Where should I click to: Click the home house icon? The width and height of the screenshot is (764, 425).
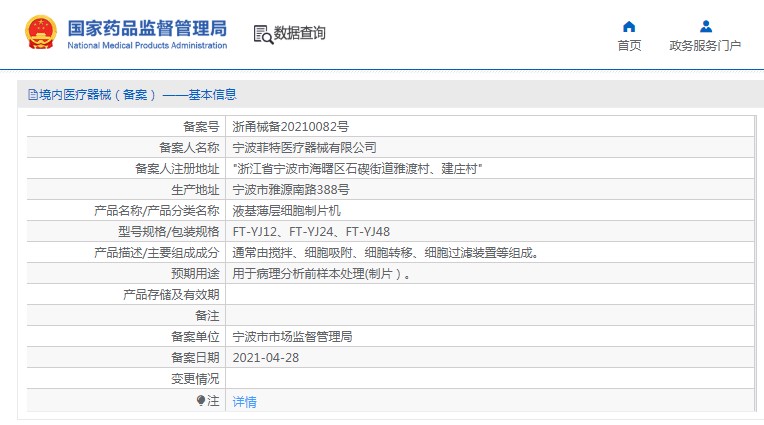click(629, 26)
